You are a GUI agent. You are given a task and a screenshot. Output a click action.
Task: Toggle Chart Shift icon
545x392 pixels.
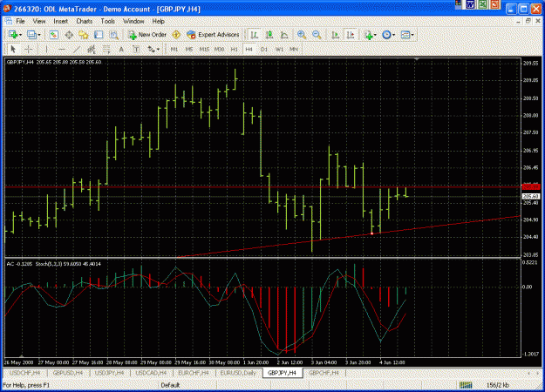click(x=350, y=35)
